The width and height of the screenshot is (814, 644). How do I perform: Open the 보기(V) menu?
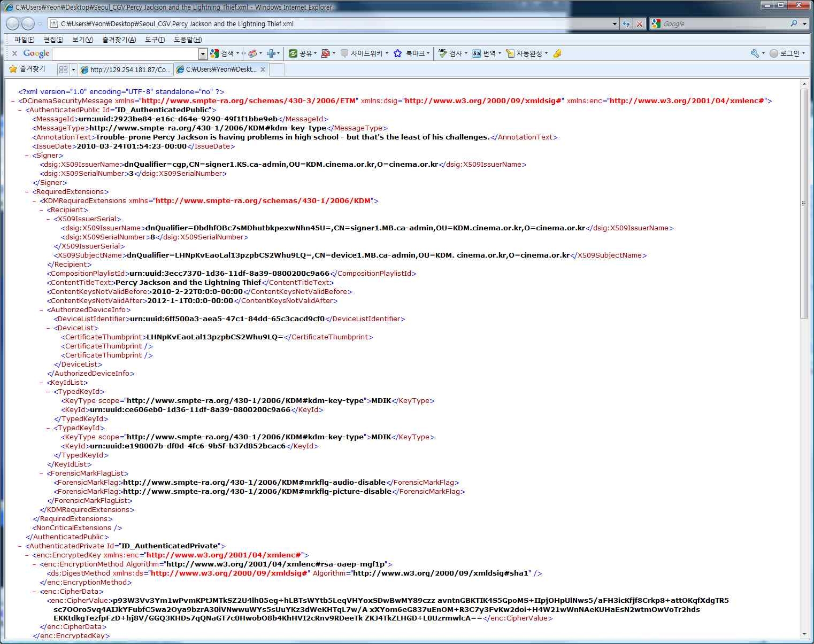pyautogui.click(x=82, y=40)
